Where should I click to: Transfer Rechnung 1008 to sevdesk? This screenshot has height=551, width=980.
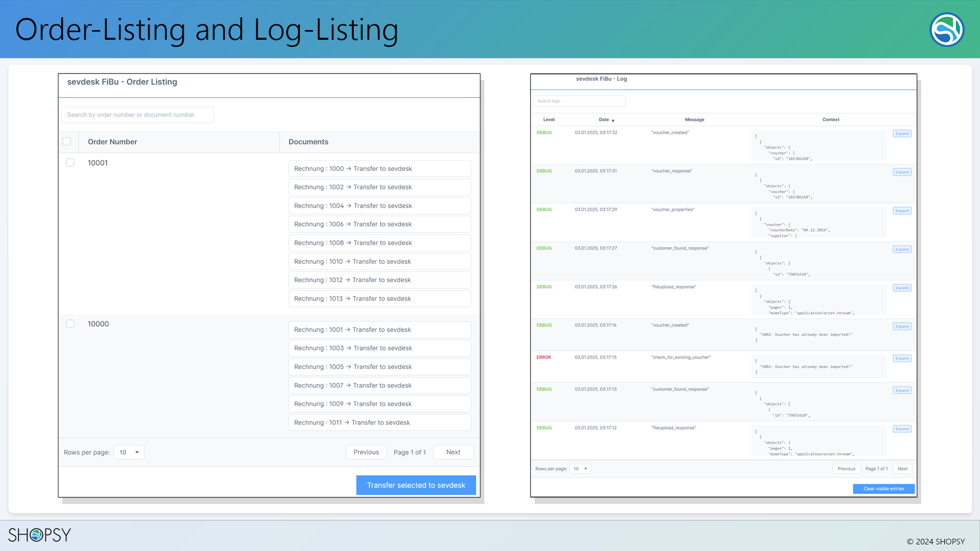point(379,243)
